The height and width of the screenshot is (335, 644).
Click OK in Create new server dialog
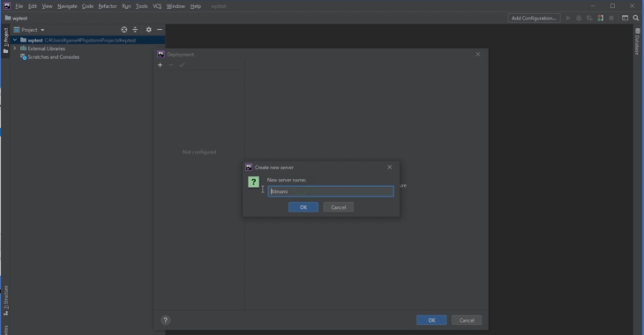coord(303,207)
